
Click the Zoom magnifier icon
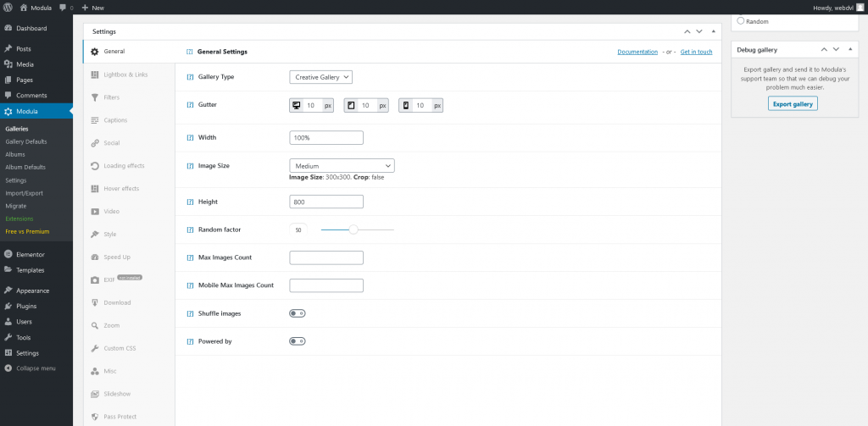pyautogui.click(x=95, y=325)
